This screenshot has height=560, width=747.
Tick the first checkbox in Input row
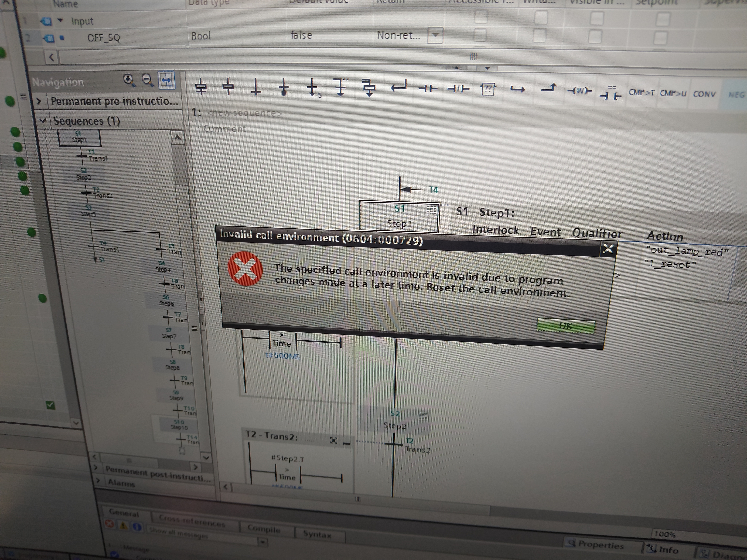coord(481,17)
